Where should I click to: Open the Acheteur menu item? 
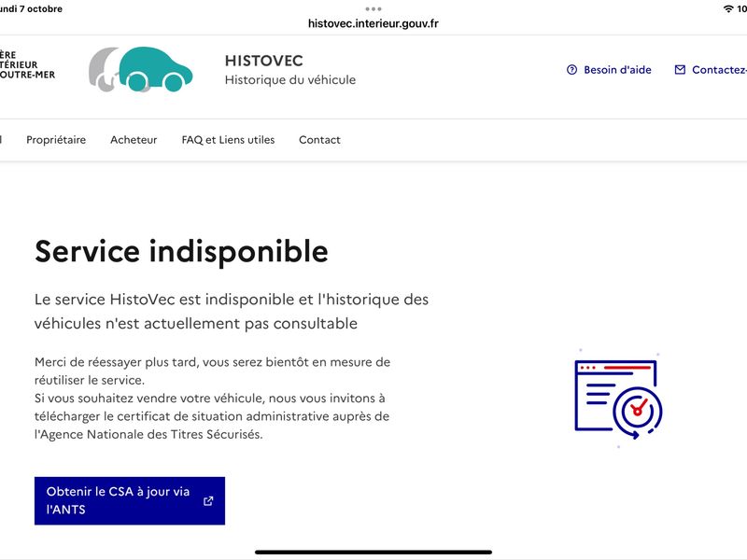coord(134,140)
